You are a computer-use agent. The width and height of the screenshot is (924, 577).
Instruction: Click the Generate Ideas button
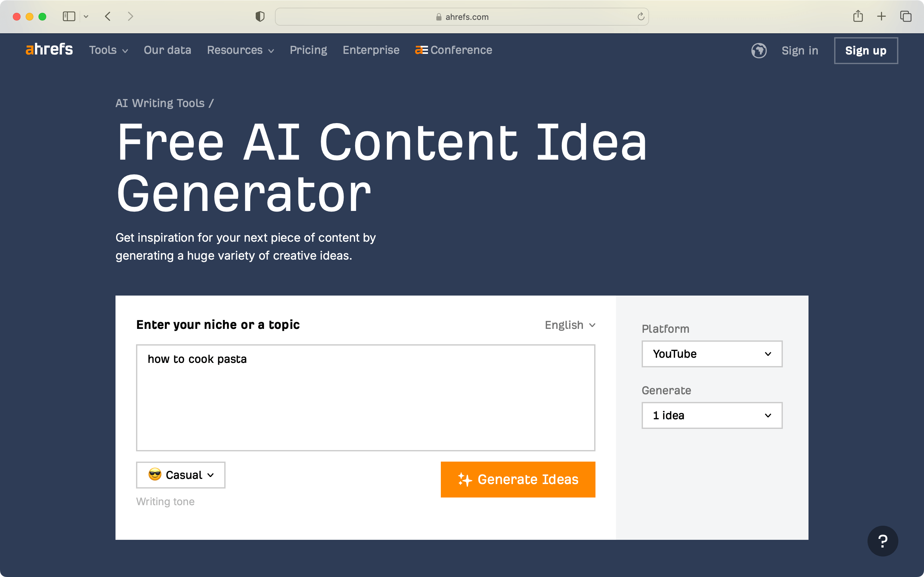tap(518, 479)
